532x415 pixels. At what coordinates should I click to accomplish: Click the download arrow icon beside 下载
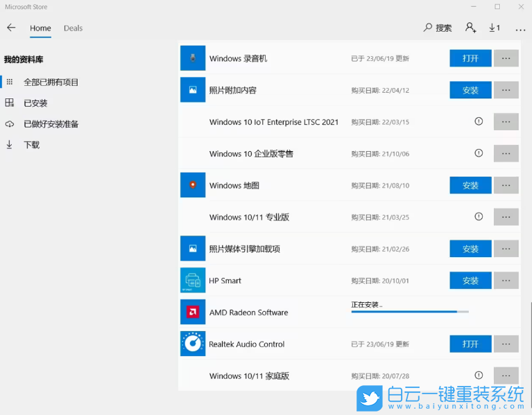pyautogui.click(x=10, y=145)
